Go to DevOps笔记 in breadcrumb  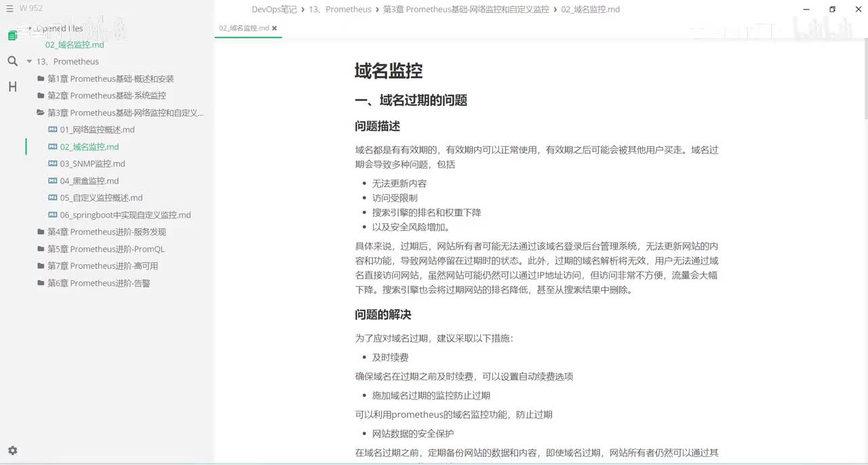[x=274, y=9]
